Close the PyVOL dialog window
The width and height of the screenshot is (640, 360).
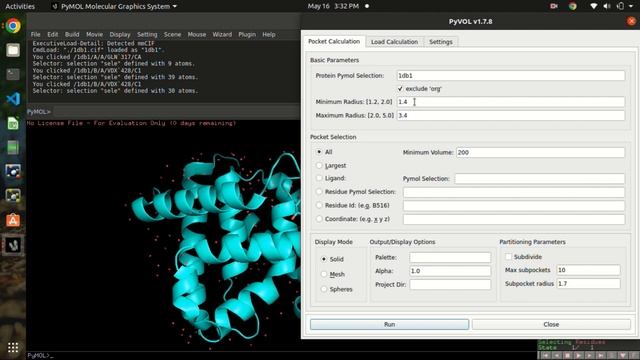pos(631,21)
